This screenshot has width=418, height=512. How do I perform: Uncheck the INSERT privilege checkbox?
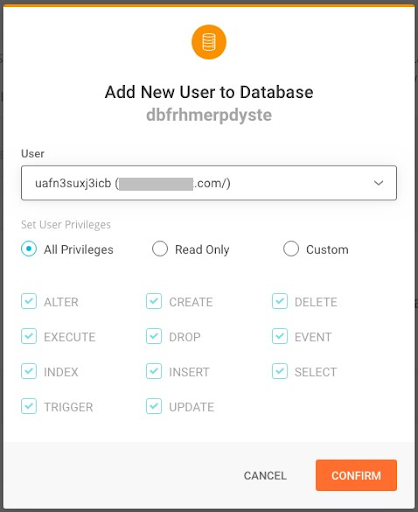coord(154,371)
